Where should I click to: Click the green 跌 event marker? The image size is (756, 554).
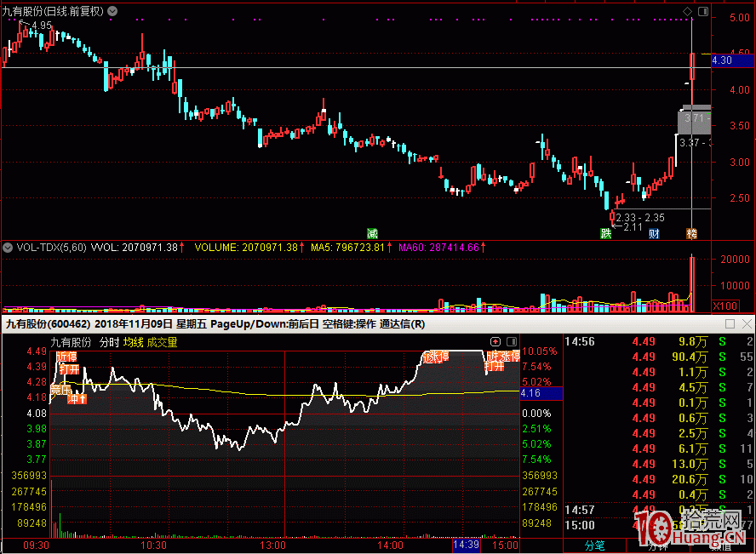605,233
